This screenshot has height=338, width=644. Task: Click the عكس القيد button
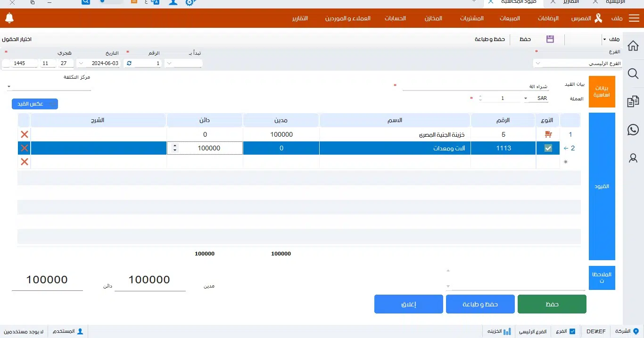tap(35, 104)
